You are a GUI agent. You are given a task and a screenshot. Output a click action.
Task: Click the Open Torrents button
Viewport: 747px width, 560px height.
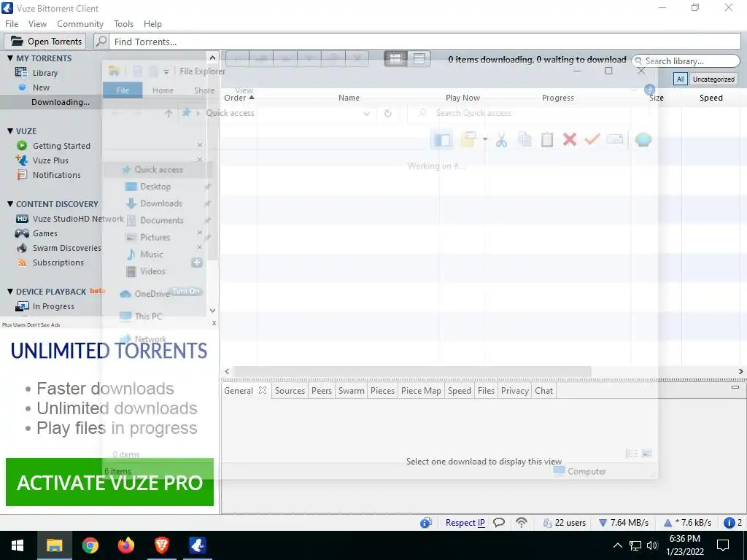click(x=45, y=42)
